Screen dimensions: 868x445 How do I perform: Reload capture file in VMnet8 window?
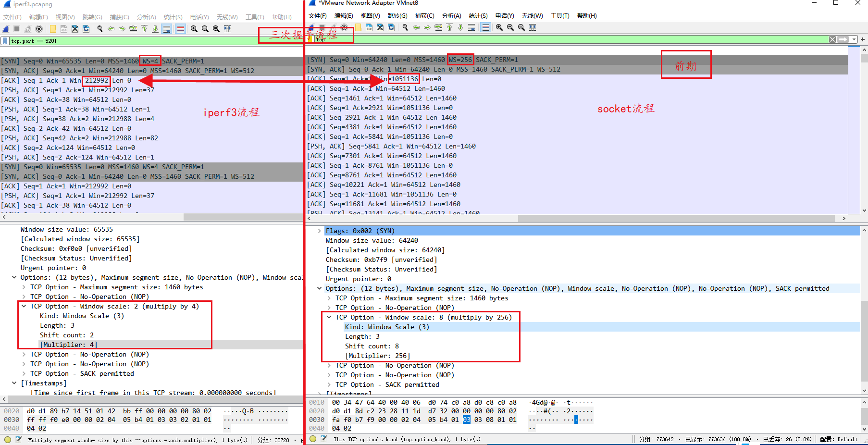pos(391,27)
